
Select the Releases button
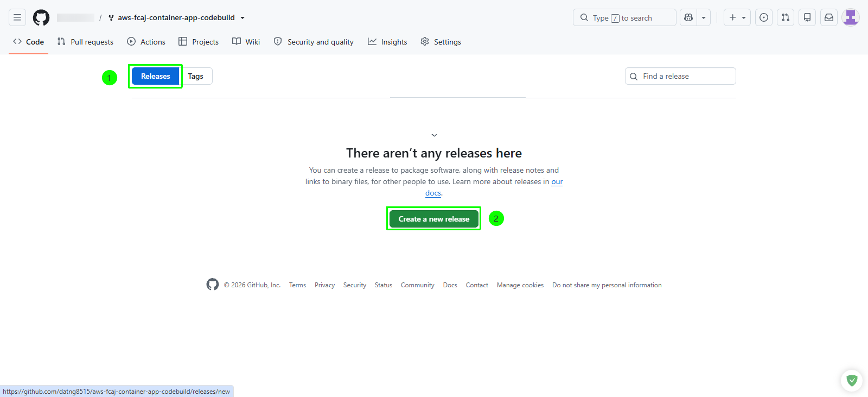[x=156, y=76]
